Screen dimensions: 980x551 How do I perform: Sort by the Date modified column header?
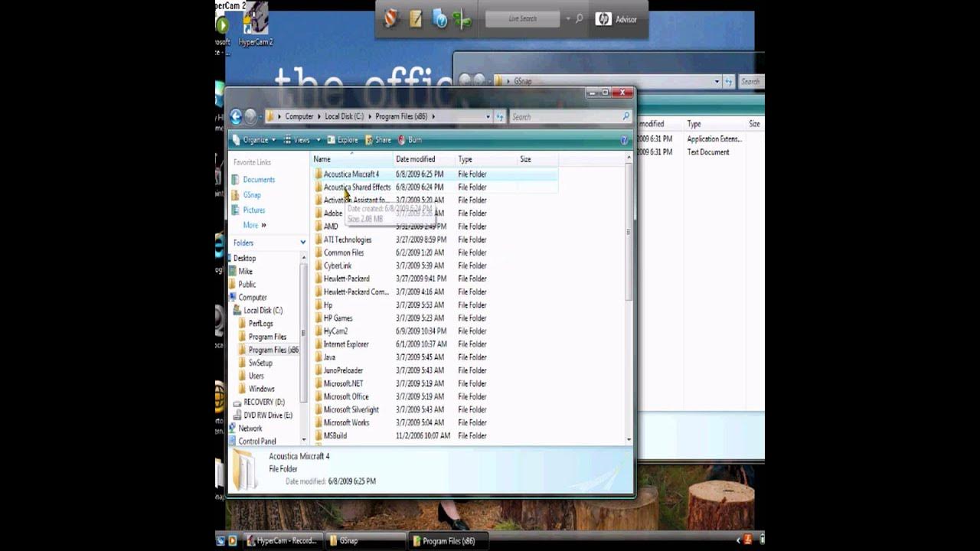(424, 159)
